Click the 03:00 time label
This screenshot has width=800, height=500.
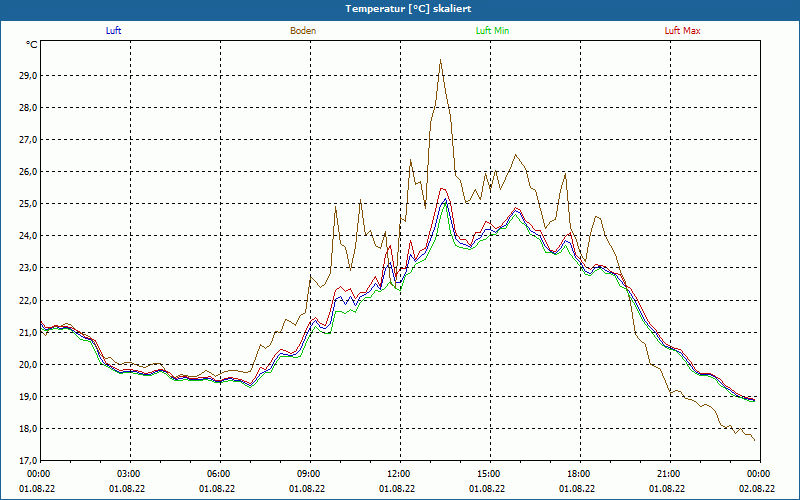tap(130, 474)
